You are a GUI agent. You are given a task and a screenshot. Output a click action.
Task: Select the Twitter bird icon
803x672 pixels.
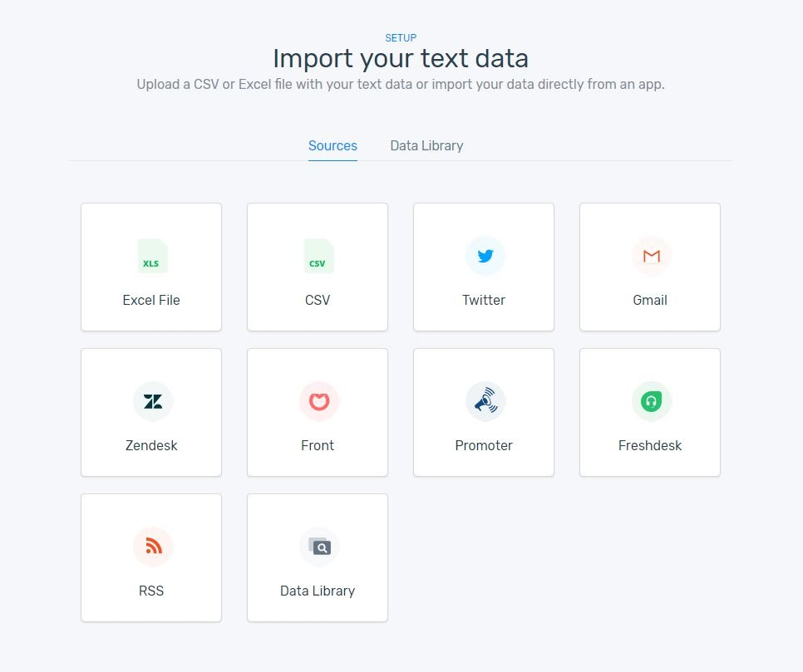485,256
